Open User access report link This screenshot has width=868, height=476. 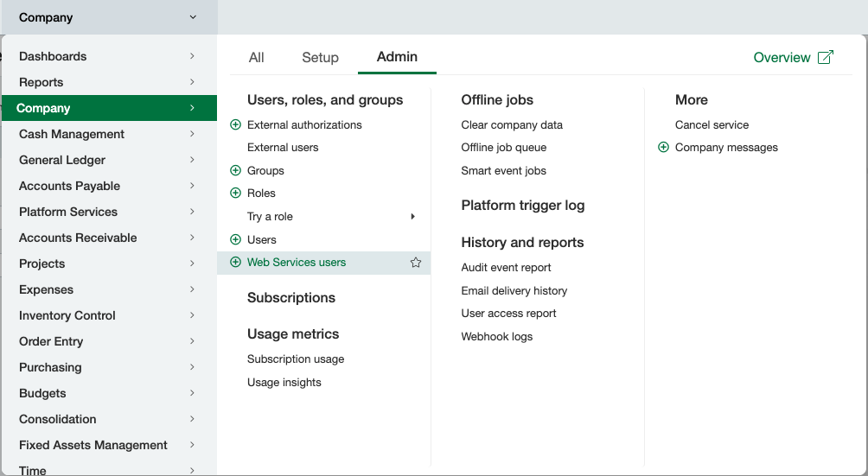coord(508,314)
